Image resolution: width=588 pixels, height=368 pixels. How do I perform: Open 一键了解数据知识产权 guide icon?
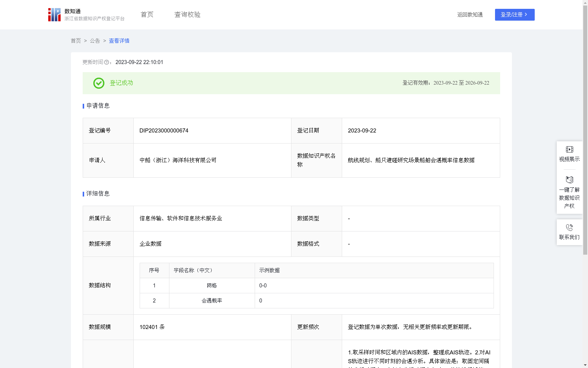569,180
